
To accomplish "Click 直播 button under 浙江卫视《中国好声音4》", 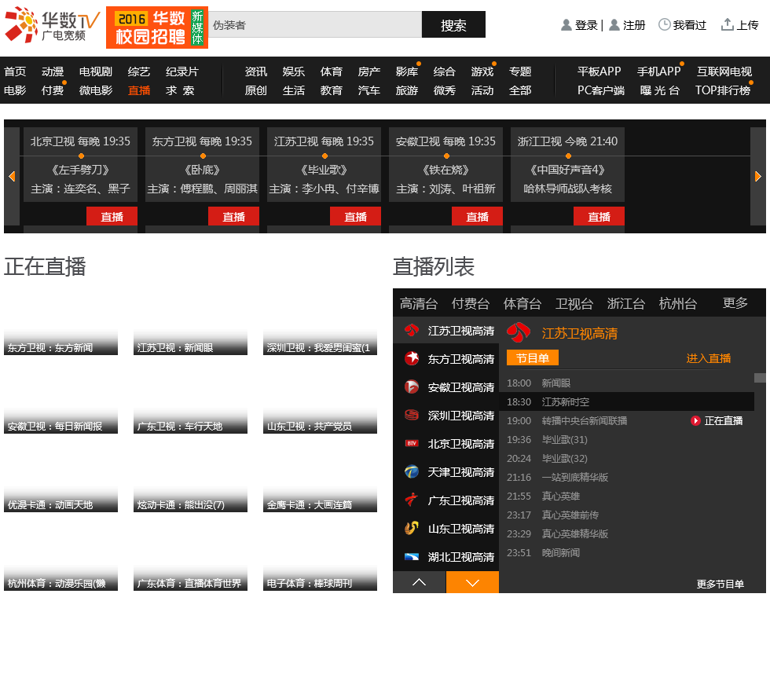I will pyautogui.click(x=599, y=217).
